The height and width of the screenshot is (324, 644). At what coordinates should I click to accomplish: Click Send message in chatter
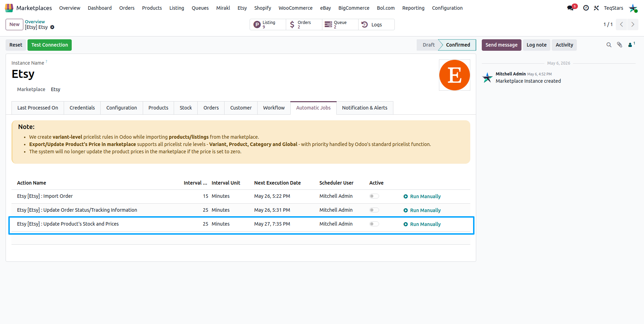pyautogui.click(x=501, y=45)
